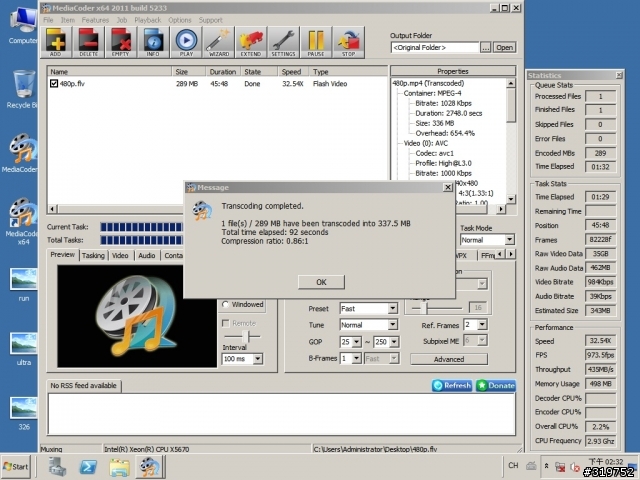
Task: Adjust the Range slider
Action: click(x=424, y=308)
